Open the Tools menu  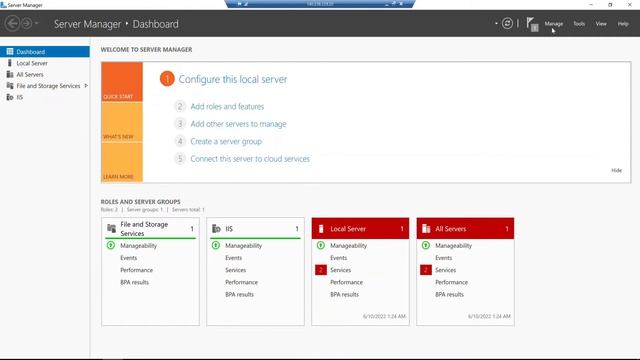[579, 24]
